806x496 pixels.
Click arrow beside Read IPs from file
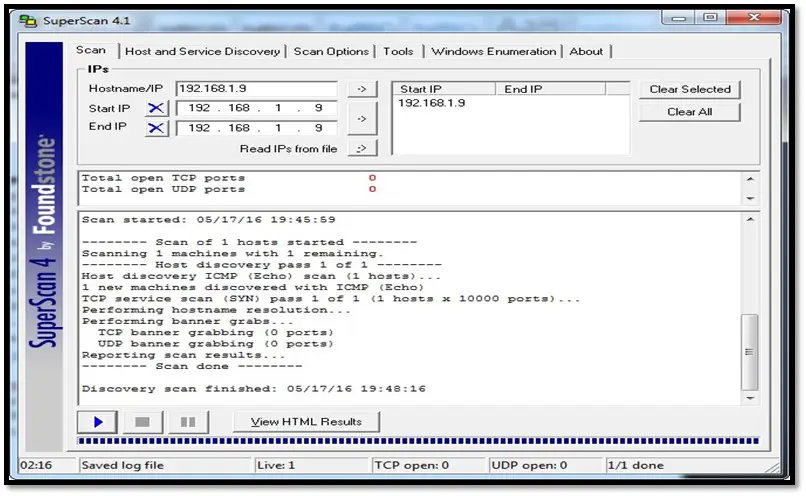(361, 149)
